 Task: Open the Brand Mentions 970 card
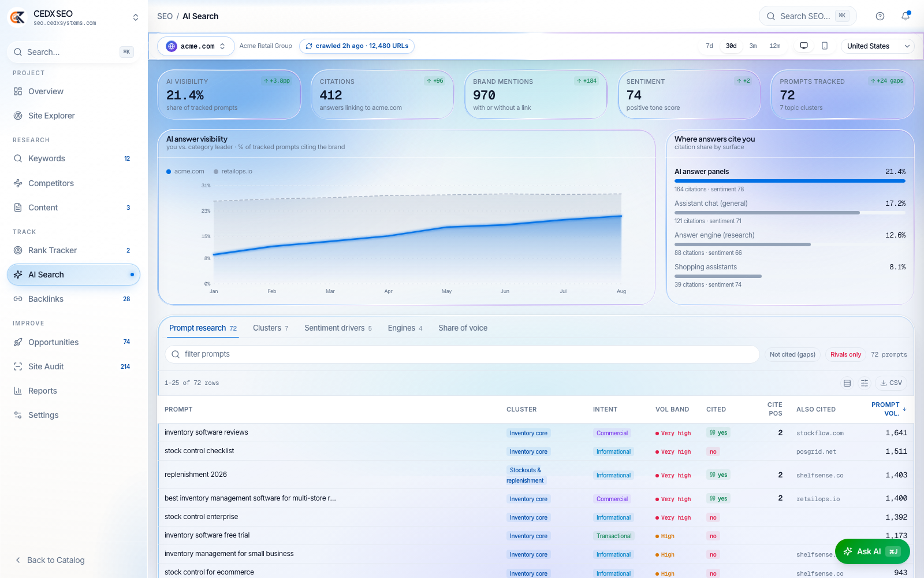tap(536, 95)
